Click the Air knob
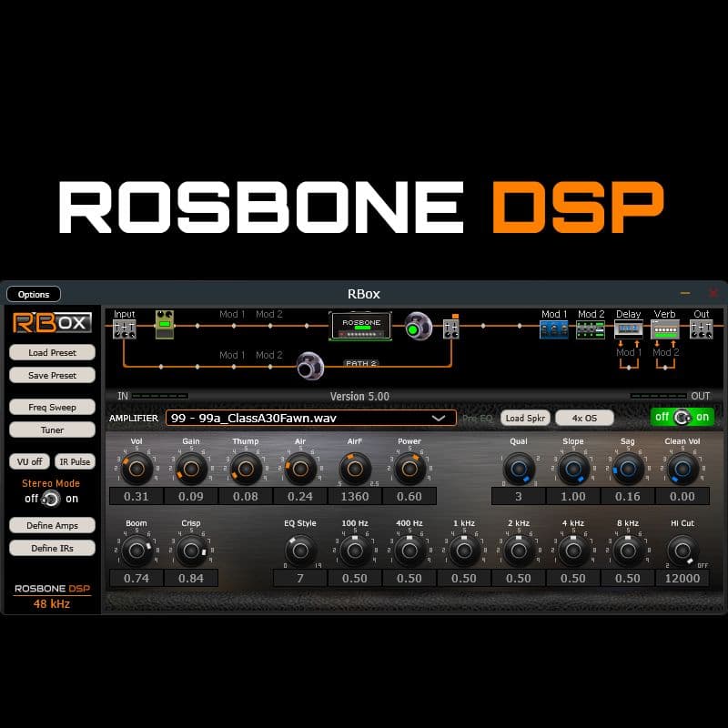This screenshot has height=728, width=728. (300, 469)
